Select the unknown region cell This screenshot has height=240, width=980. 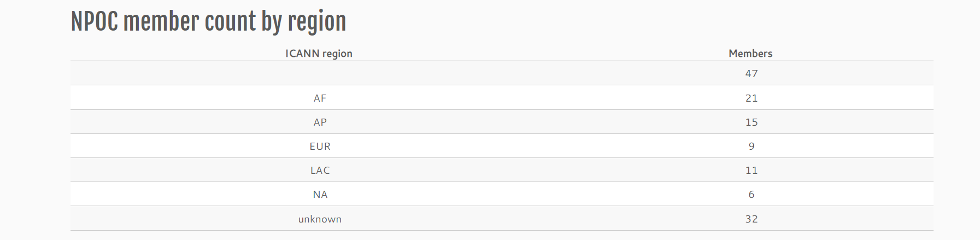click(320, 219)
